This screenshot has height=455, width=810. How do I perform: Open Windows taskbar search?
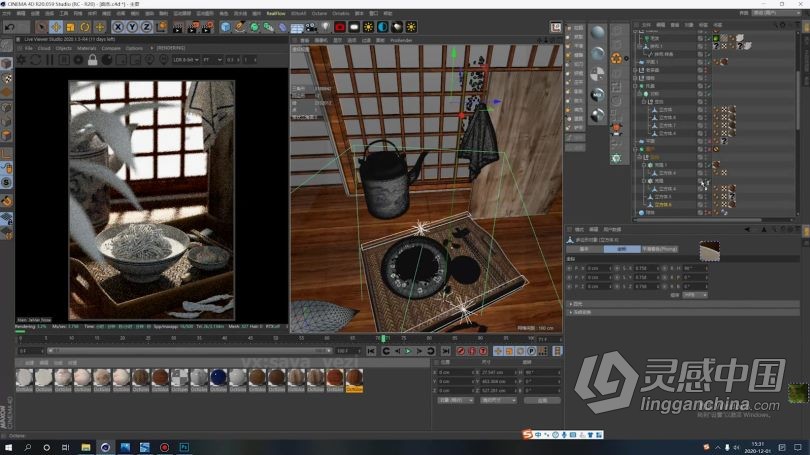click(x=27, y=447)
